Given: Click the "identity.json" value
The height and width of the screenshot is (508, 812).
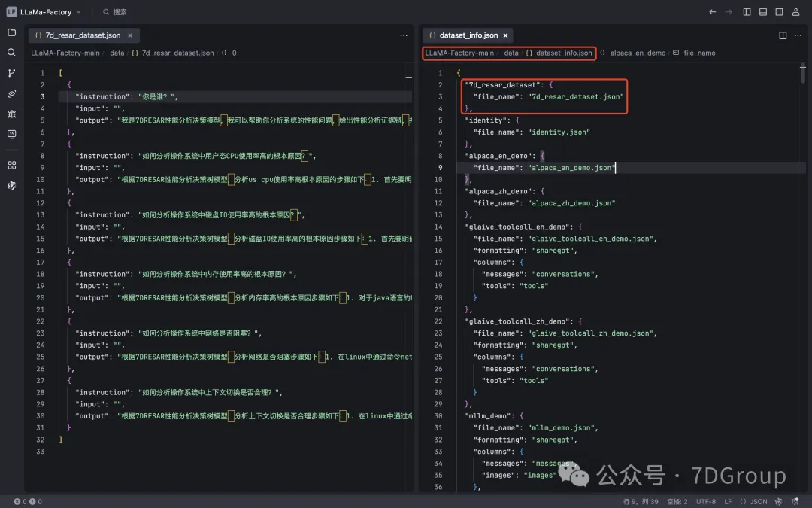Looking at the screenshot, I should point(559,132).
